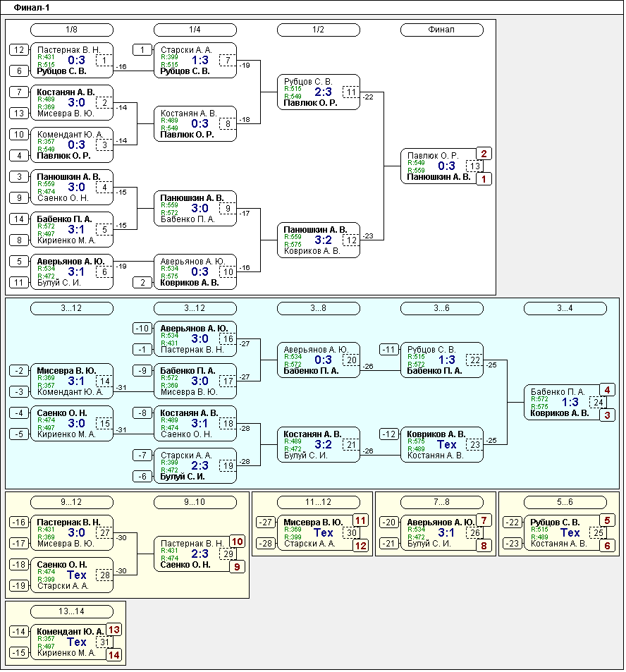This screenshot has width=626, height=672.
Task: Open the 3...8 round header
Action: (x=319, y=308)
